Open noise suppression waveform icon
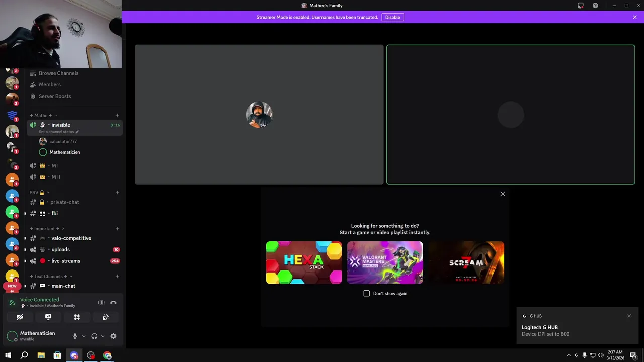This screenshot has height=362, width=644. click(101, 303)
